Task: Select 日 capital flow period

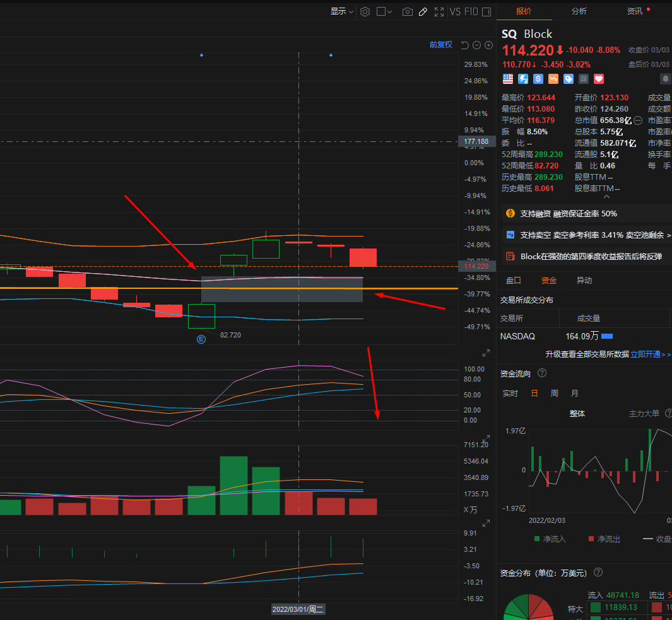Action: [534, 394]
